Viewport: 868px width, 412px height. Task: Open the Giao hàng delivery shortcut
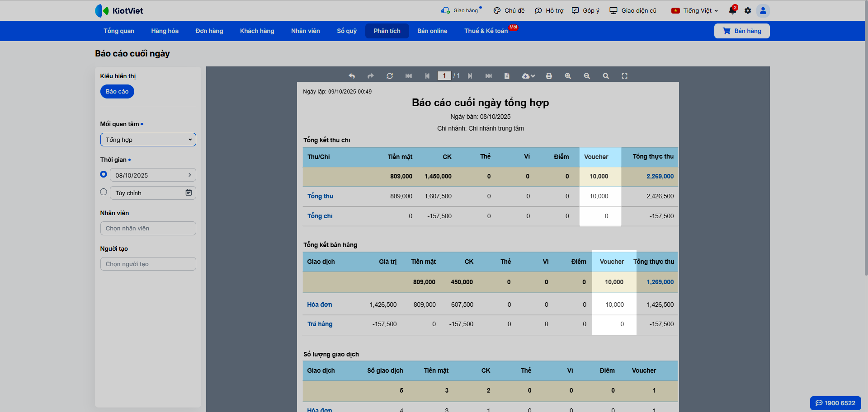(x=461, y=10)
